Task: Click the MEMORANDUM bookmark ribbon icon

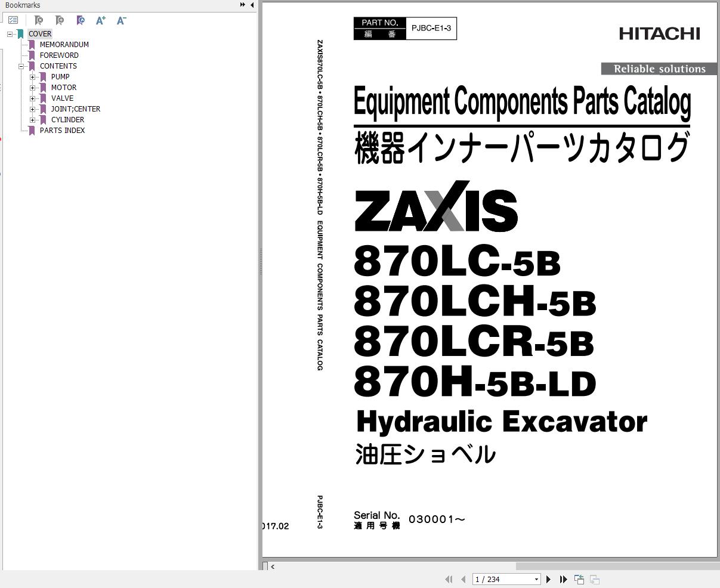Action: pyautogui.click(x=32, y=45)
